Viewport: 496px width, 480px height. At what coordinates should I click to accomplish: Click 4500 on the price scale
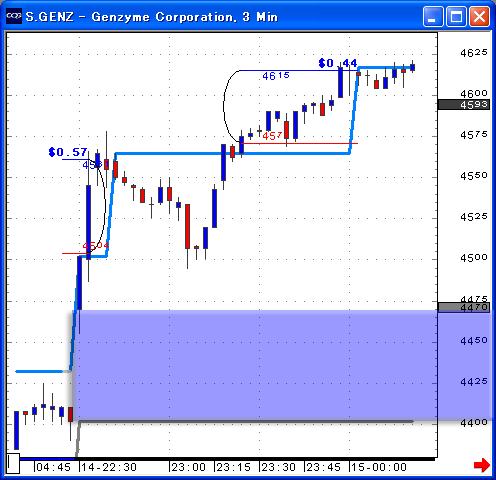(474, 258)
